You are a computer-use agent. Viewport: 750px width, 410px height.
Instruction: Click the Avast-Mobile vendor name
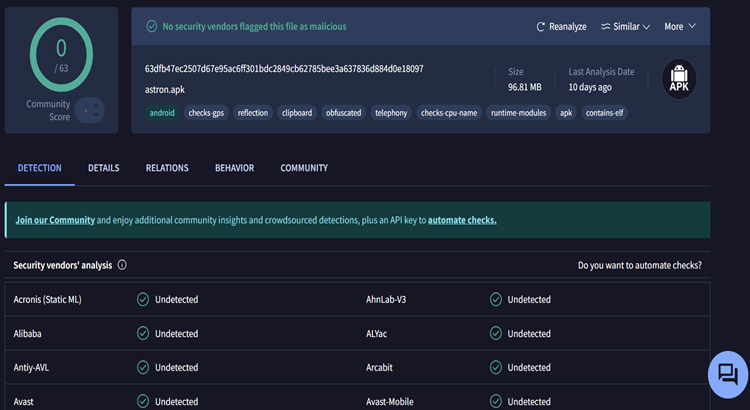(x=390, y=401)
